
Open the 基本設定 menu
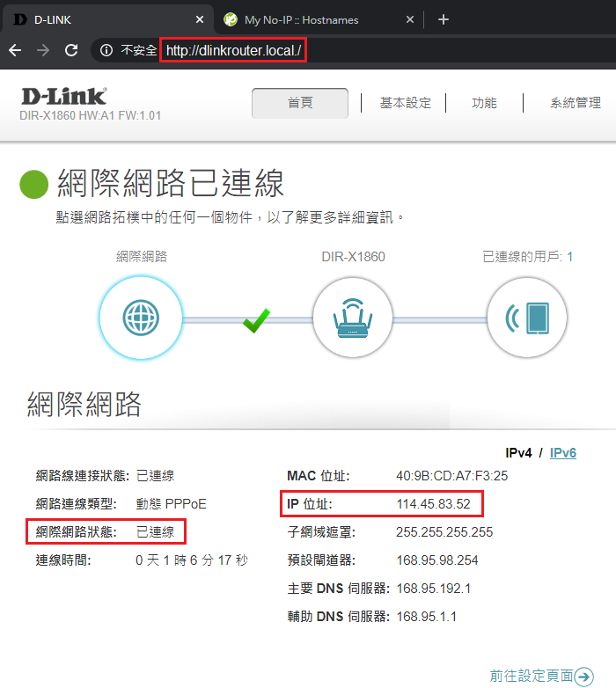(x=406, y=103)
